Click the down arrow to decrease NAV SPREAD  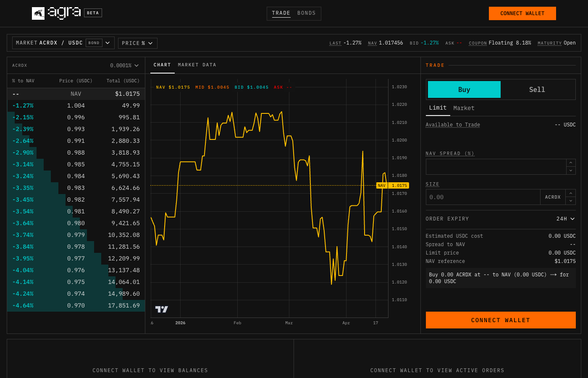[x=571, y=171]
